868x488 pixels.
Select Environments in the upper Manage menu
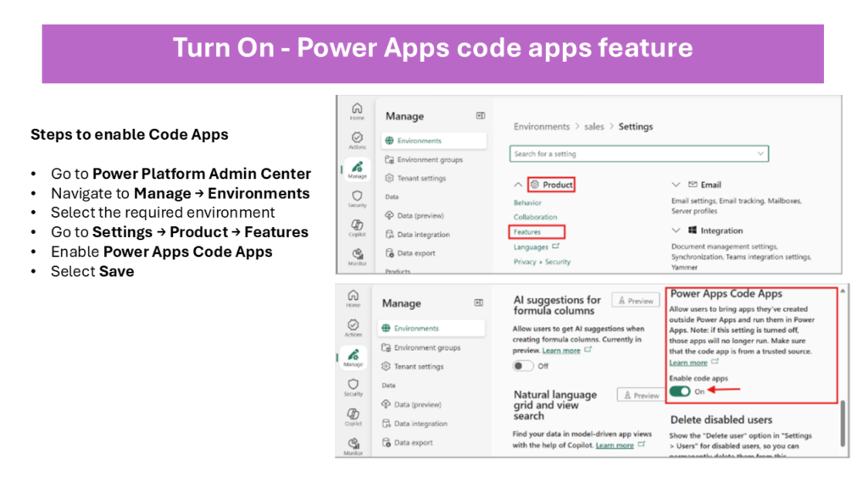418,141
